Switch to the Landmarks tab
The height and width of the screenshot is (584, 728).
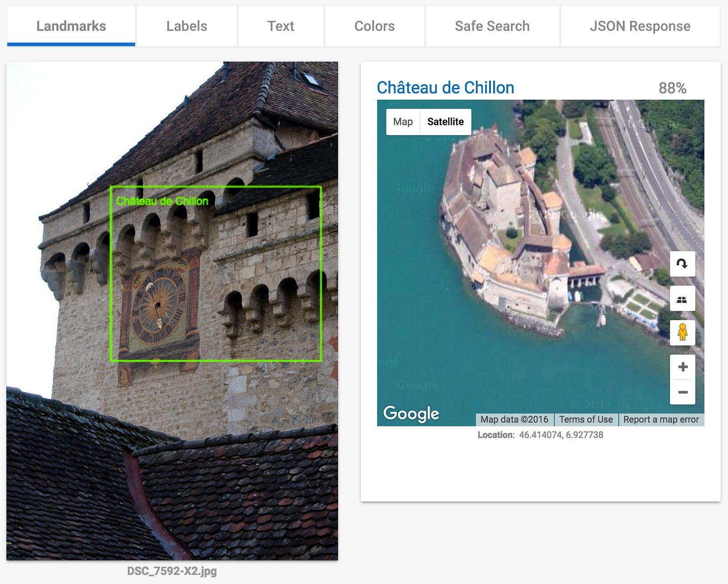(71, 26)
